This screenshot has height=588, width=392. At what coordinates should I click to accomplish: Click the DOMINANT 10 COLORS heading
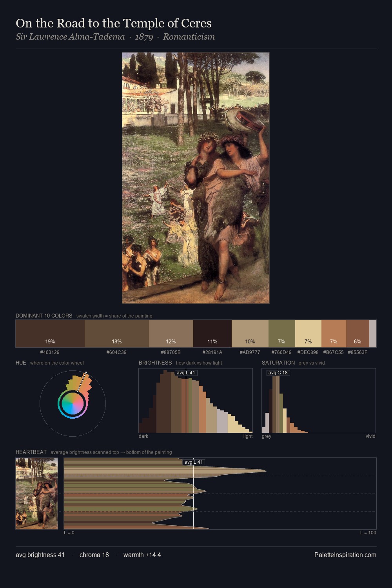[x=44, y=316]
